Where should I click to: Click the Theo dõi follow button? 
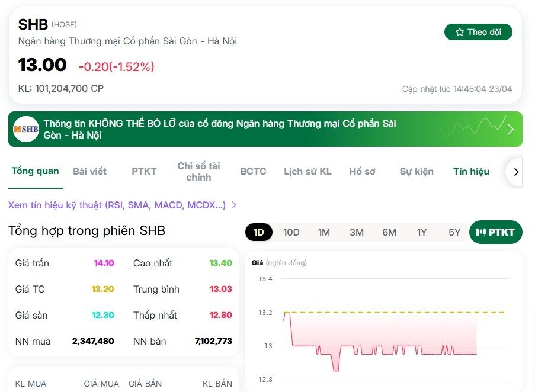478,32
